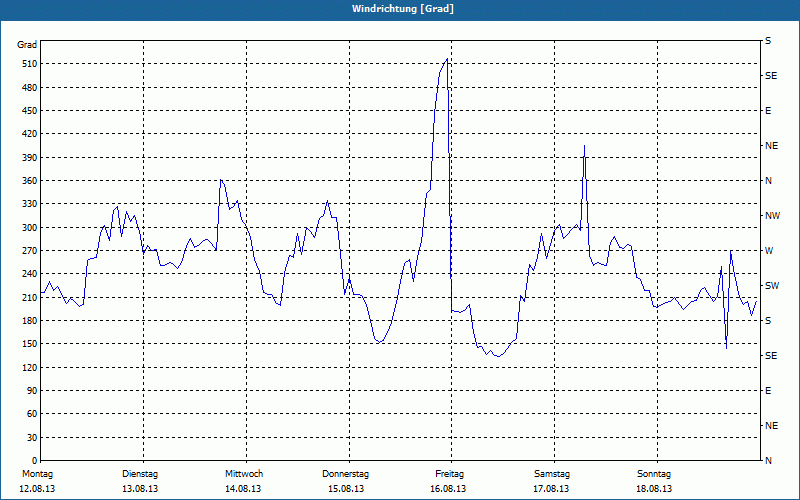Select the Dienstag day label

tap(140, 474)
